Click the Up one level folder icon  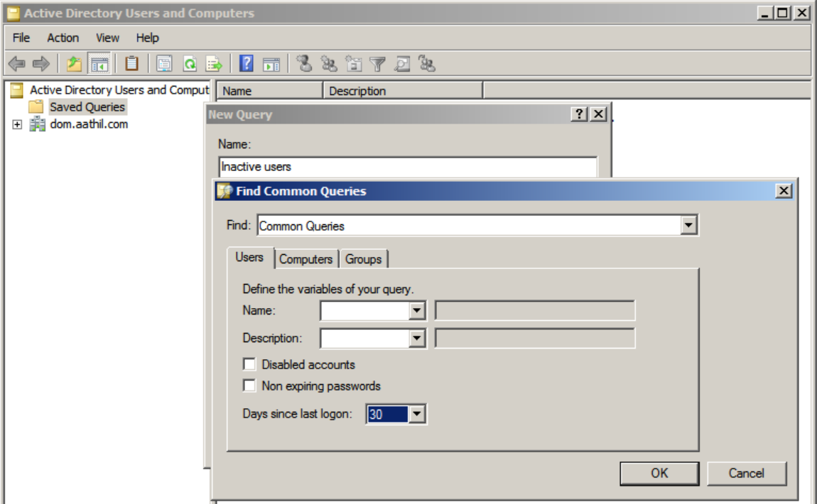coord(74,64)
